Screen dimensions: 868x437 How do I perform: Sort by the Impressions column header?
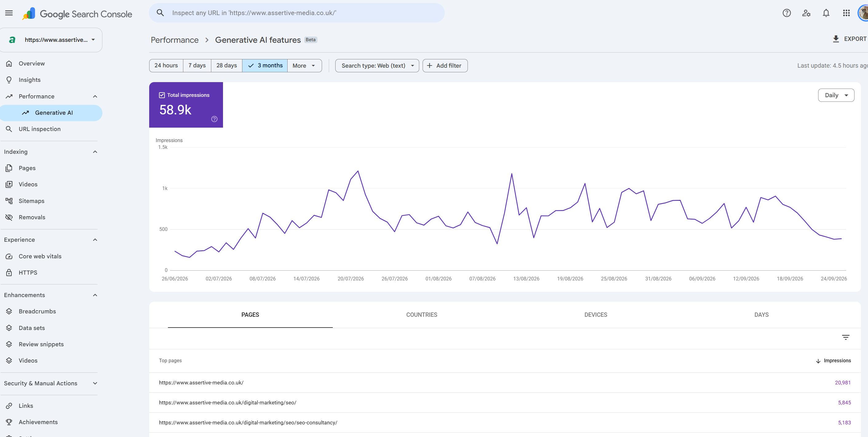(833, 360)
